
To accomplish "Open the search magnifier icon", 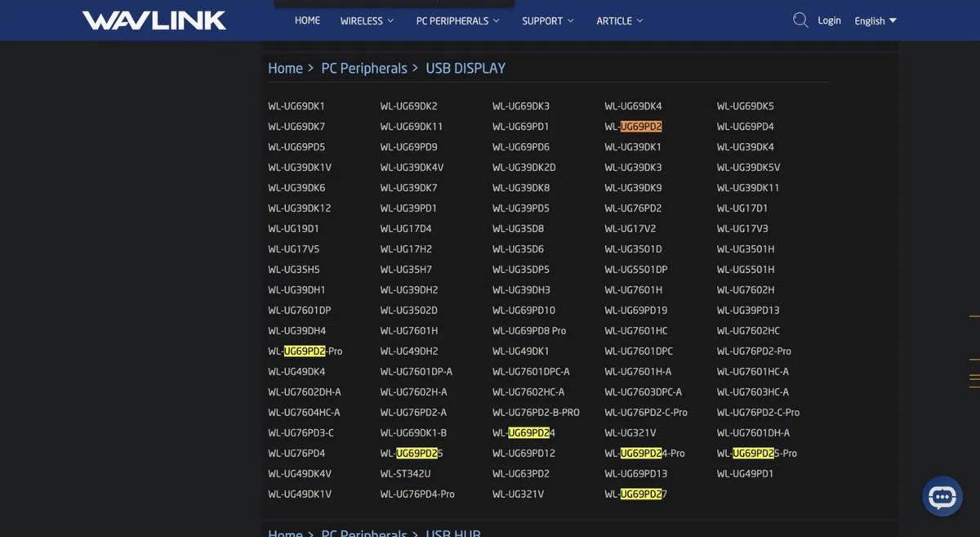I will click(800, 20).
